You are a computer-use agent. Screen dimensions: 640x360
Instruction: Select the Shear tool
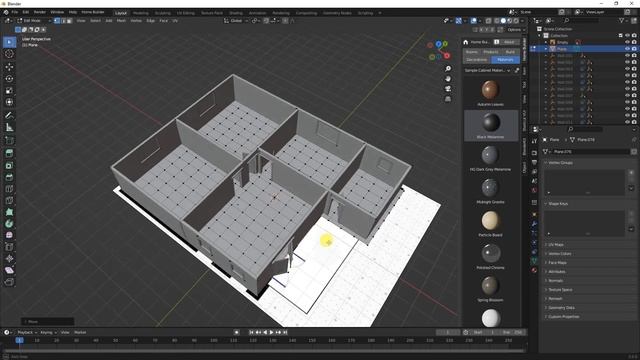9,270
